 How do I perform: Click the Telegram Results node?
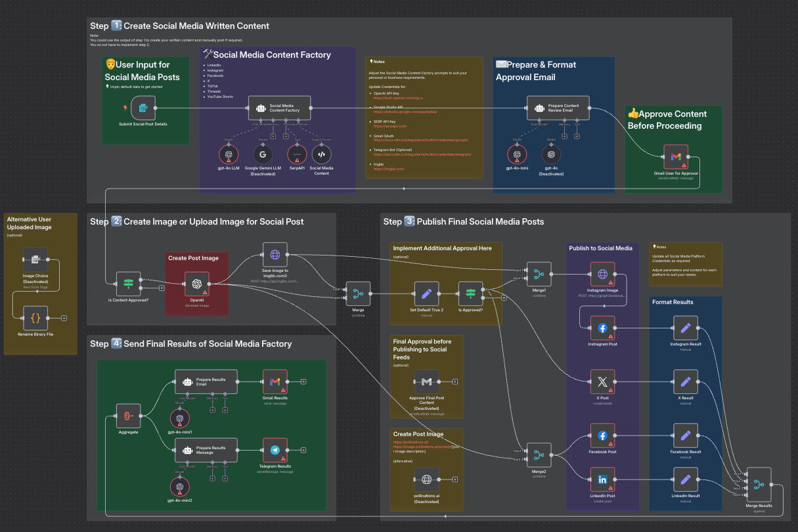point(275,450)
